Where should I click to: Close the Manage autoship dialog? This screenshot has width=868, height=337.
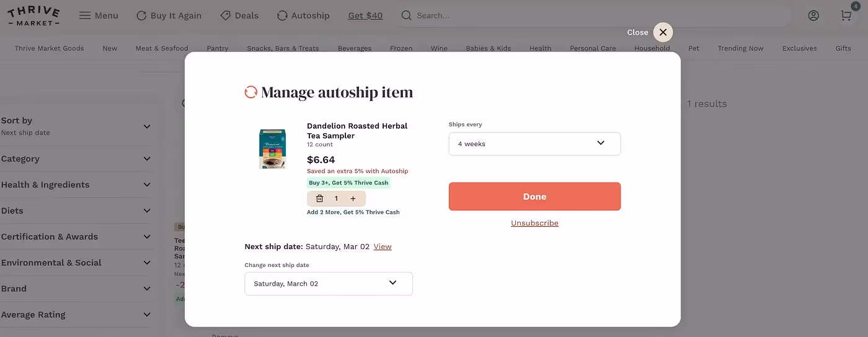[663, 32]
